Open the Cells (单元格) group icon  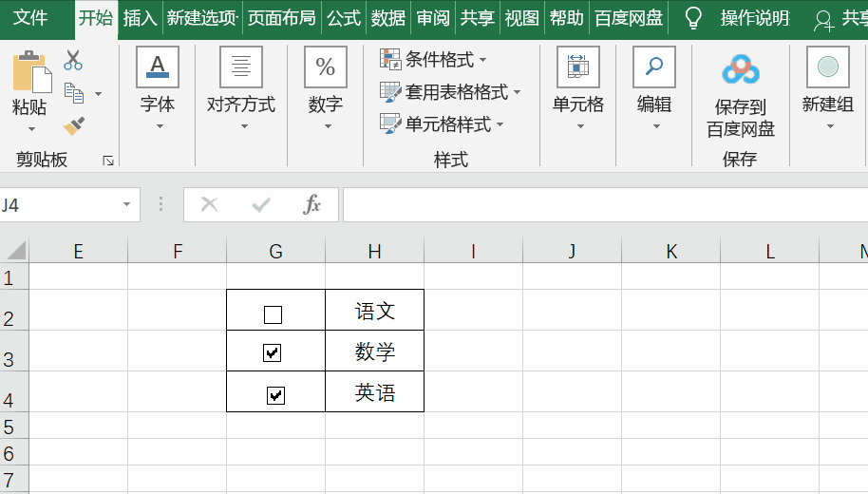click(x=578, y=67)
